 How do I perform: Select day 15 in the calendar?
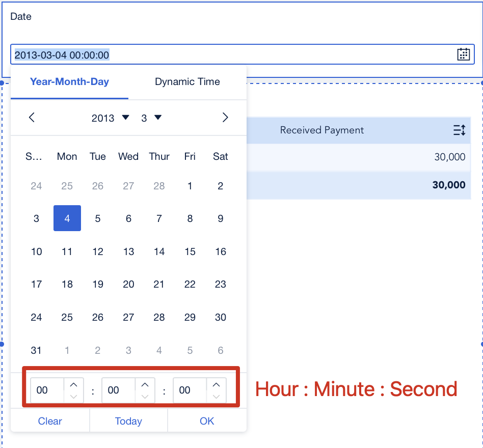coord(190,251)
